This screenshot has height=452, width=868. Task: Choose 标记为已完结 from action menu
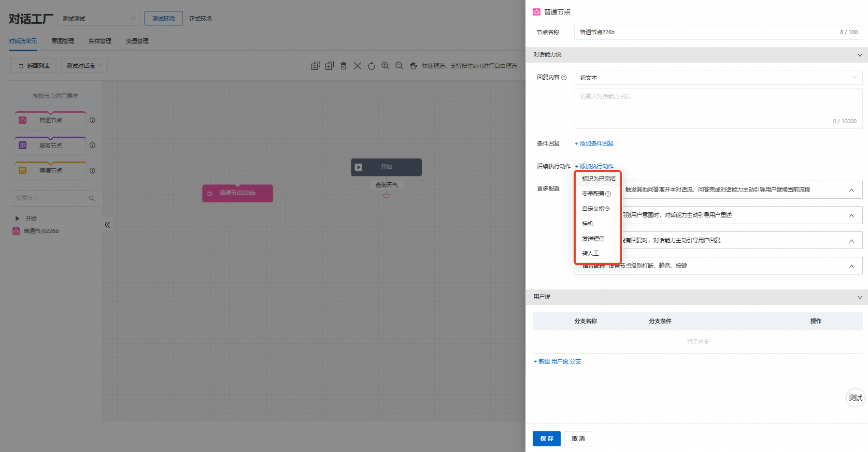(x=598, y=179)
